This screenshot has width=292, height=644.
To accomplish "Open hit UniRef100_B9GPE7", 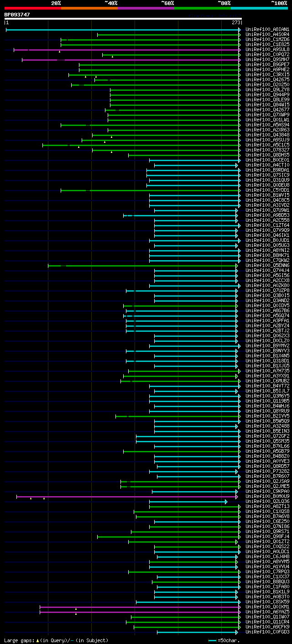I will (267, 65).
